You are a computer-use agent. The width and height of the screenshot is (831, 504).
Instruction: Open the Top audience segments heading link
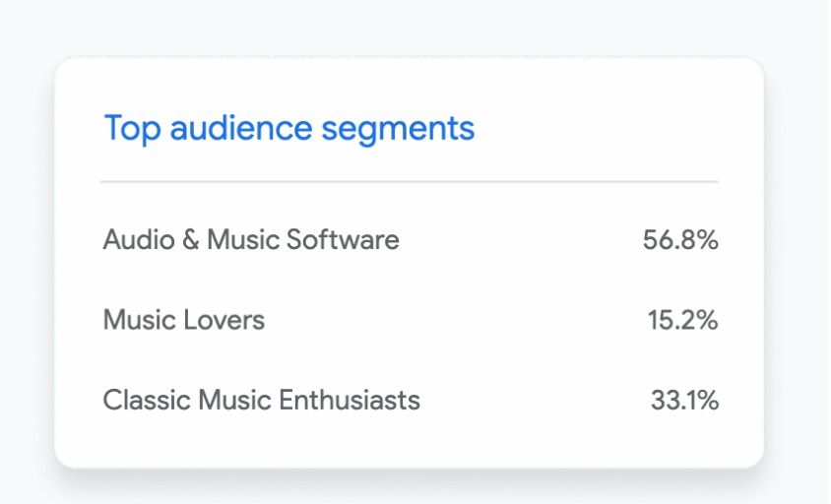(289, 129)
